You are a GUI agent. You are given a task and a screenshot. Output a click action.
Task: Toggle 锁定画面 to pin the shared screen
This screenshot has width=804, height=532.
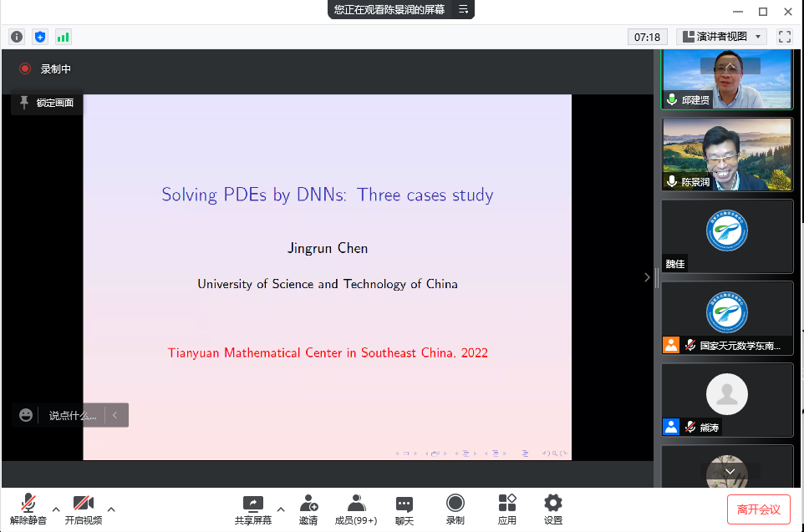point(46,103)
